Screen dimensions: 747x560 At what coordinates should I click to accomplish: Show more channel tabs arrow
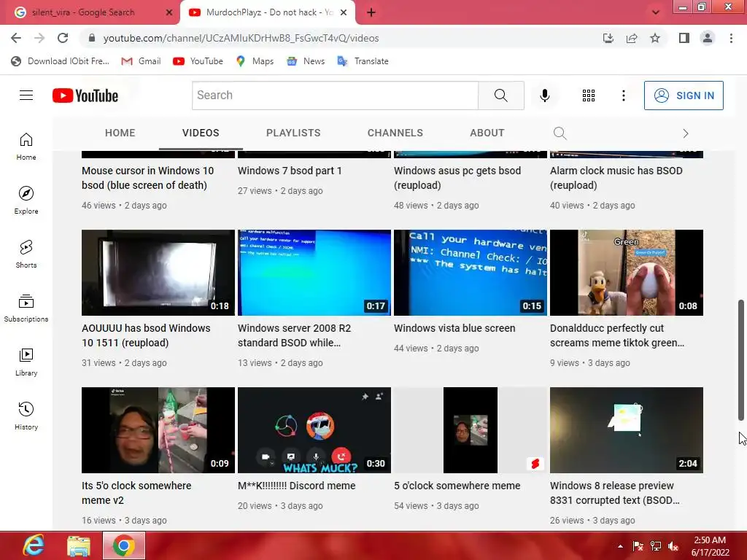(x=686, y=133)
